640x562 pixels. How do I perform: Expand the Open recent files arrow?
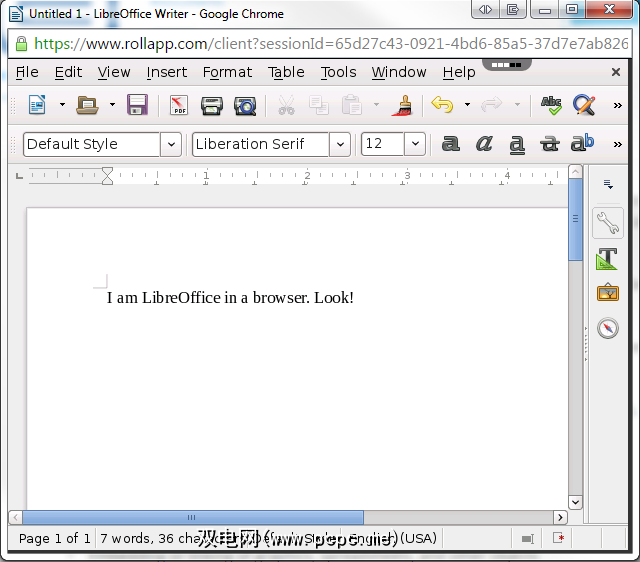point(112,105)
